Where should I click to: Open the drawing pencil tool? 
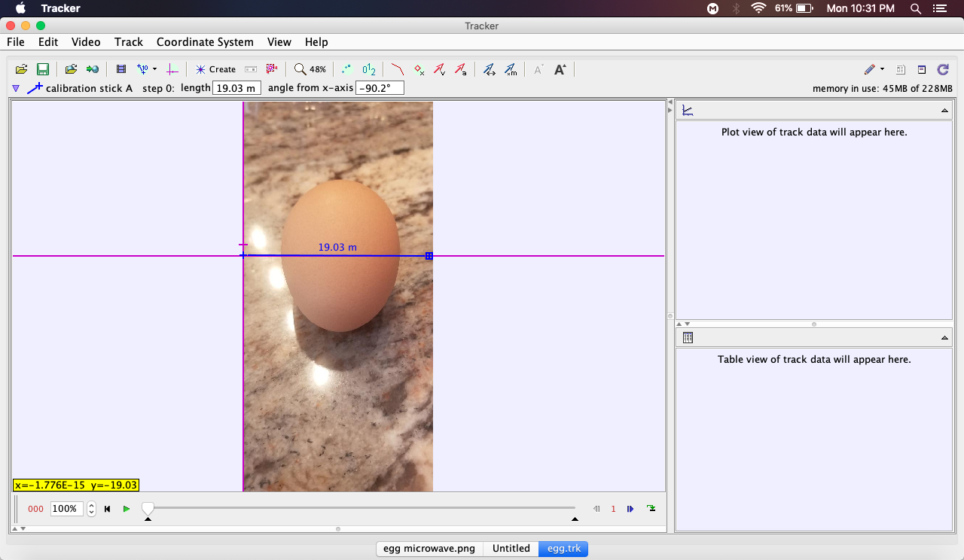pos(870,69)
